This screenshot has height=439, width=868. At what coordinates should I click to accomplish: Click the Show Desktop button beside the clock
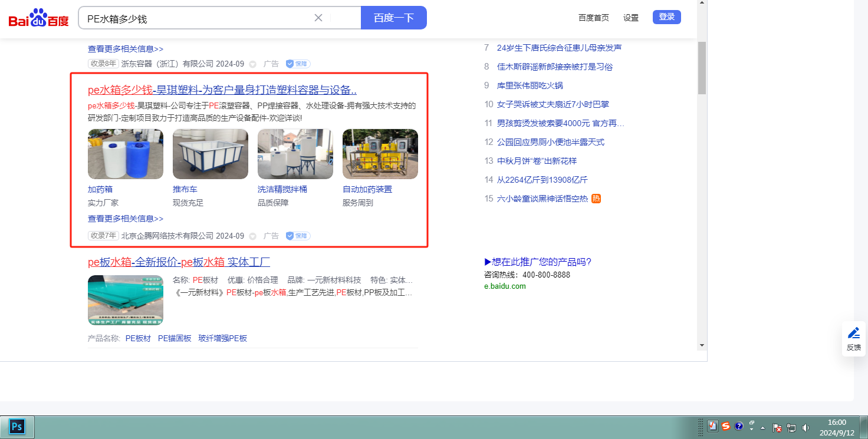pyautogui.click(x=864, y=427)
